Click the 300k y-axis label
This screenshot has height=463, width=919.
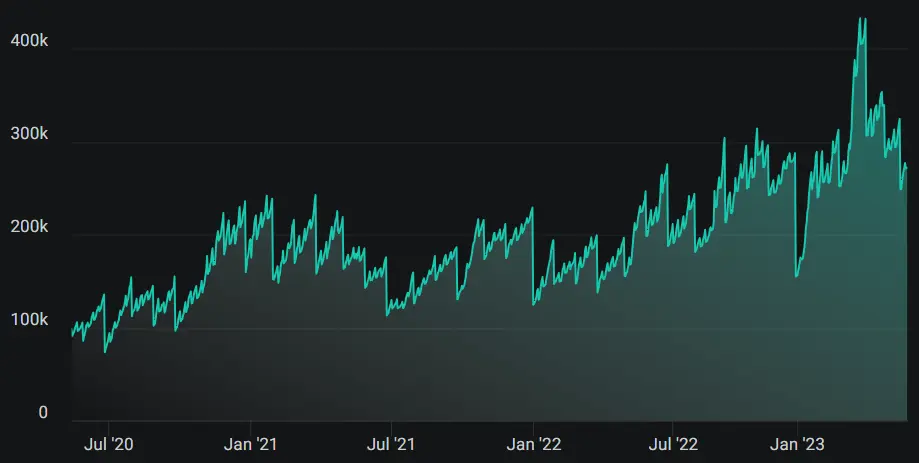29,134
